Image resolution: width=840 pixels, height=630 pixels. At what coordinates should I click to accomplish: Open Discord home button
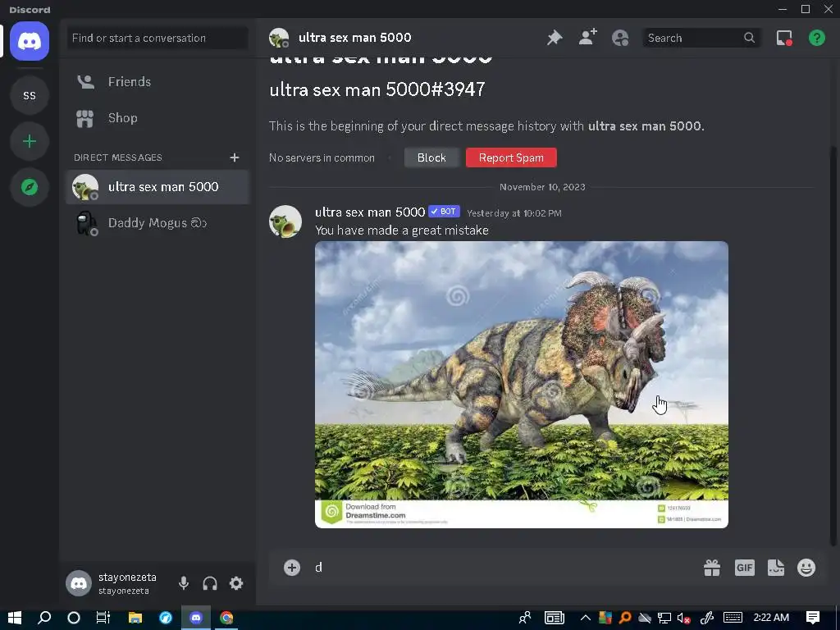point(30,41)
